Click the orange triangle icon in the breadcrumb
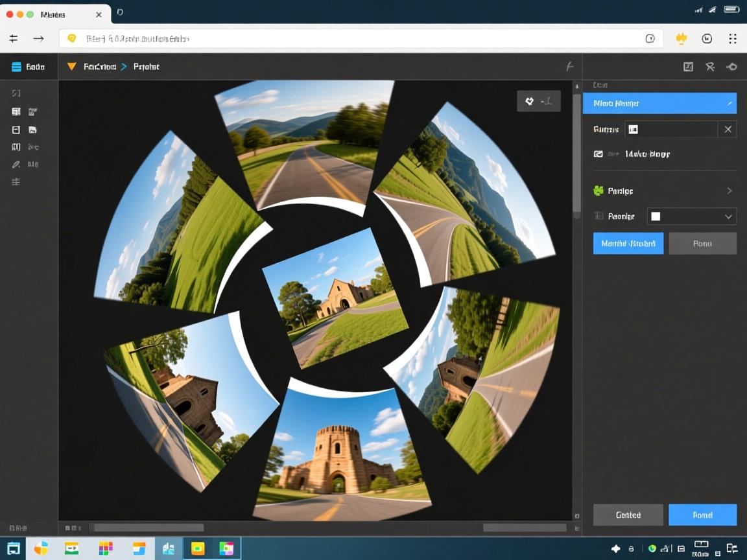Screen dimensions: 747x560 (72, 67)
